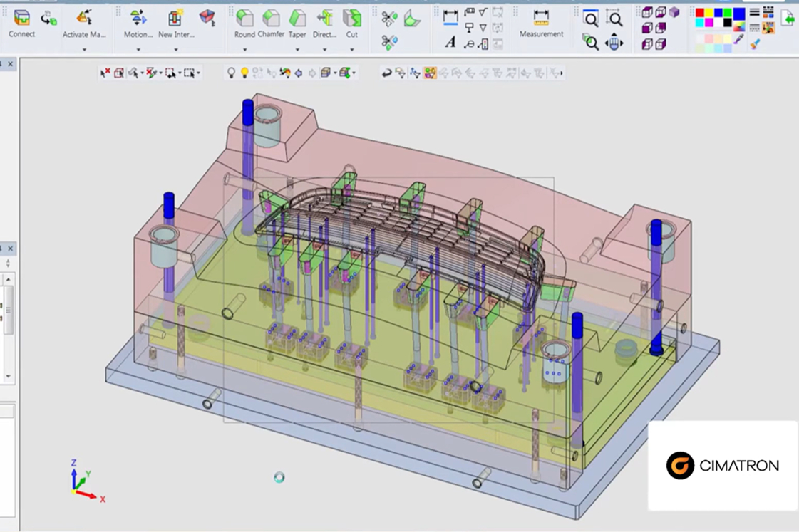Pick the bright green color swatch

[x=728, y=13]
